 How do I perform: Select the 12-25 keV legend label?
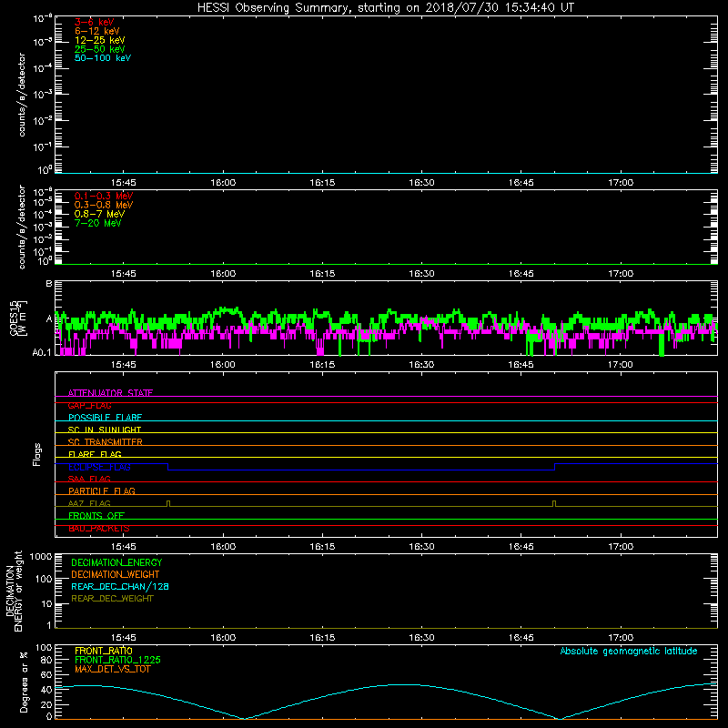99,40
